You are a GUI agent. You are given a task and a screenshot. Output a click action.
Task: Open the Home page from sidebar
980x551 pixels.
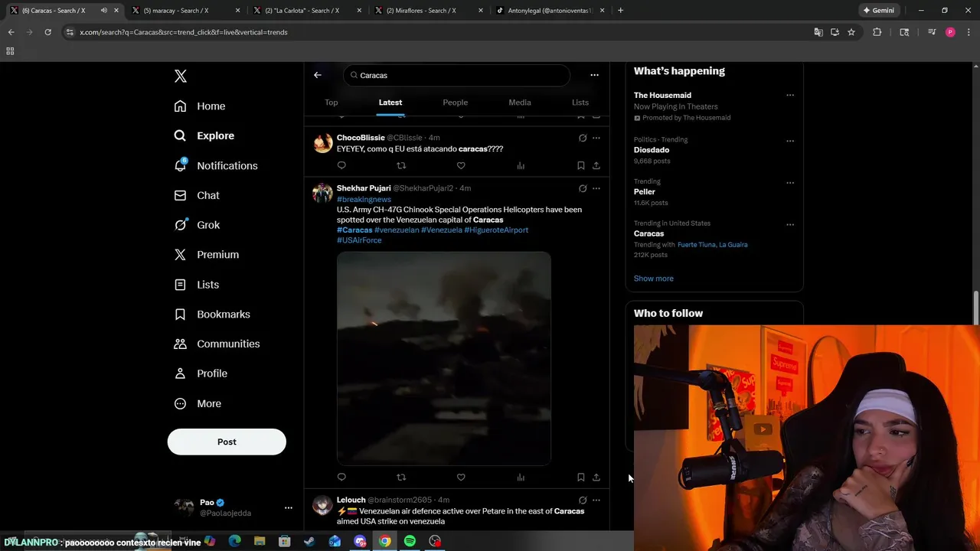click(x=200, y=106)
